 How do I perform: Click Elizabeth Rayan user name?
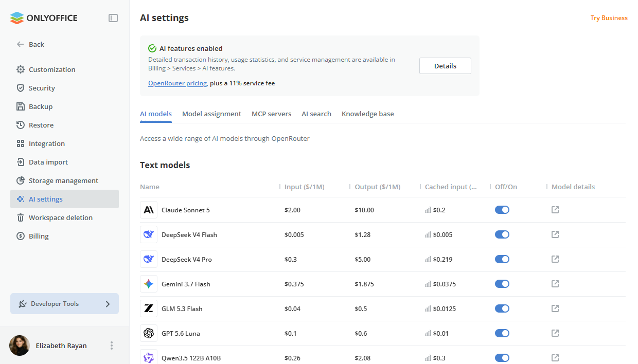point(61,345)
